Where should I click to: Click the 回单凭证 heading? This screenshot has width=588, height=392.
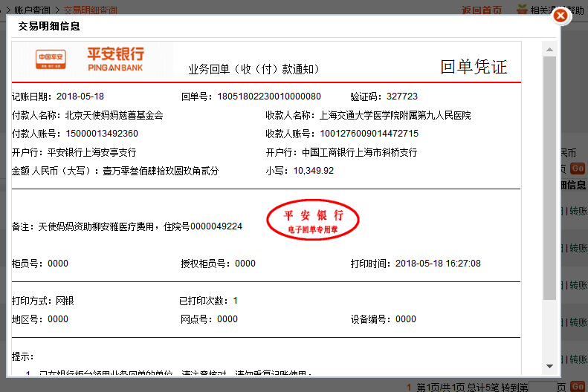(x=474, y=67)
